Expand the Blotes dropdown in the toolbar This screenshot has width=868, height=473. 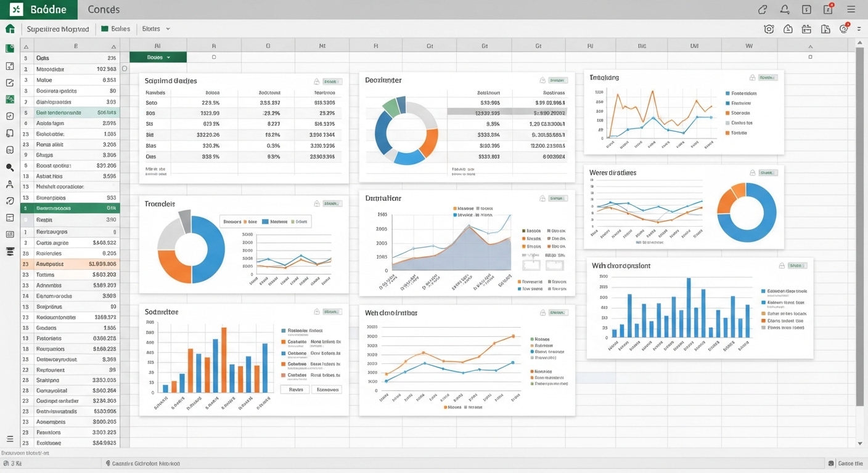point(156,29)
